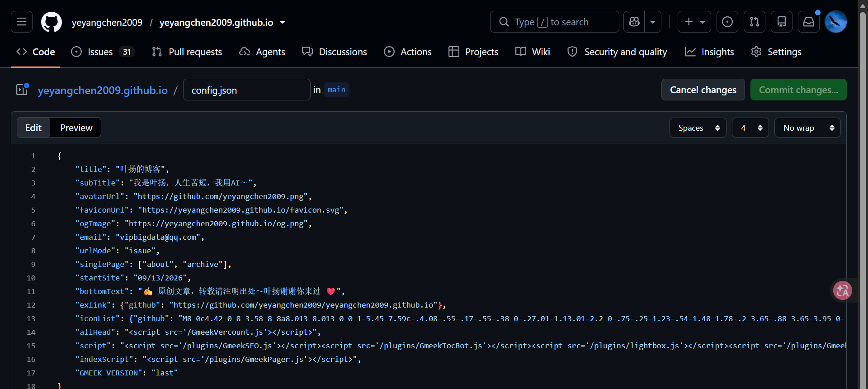This screenshot has width=868, height=389.
Task: Click line number 13 in the gutter
Action: click(31, 318)
